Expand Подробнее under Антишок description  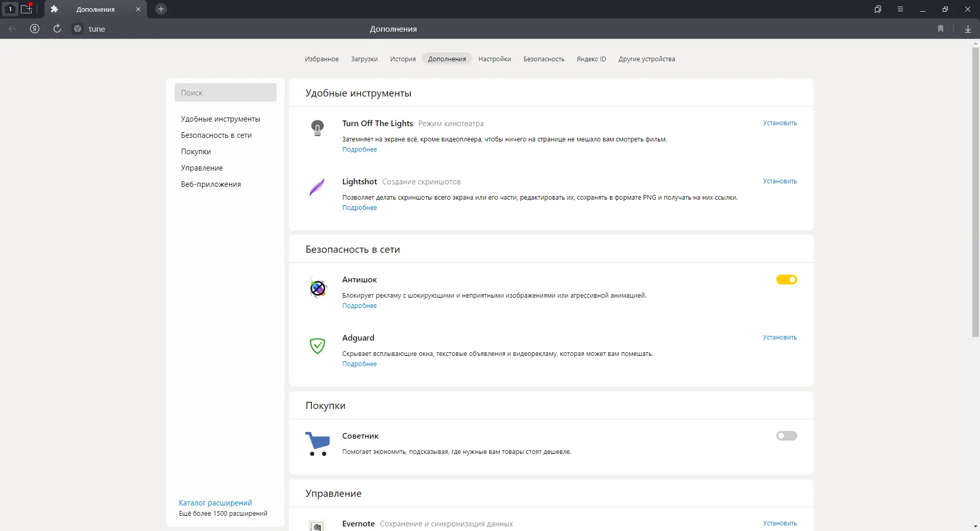click(x=359, y=306)
